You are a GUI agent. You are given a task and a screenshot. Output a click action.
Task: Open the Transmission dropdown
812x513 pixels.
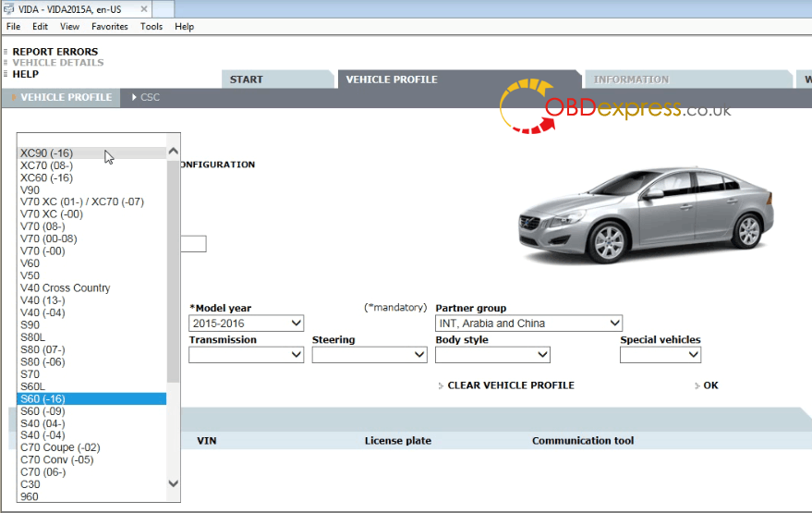tap(246, 355)
